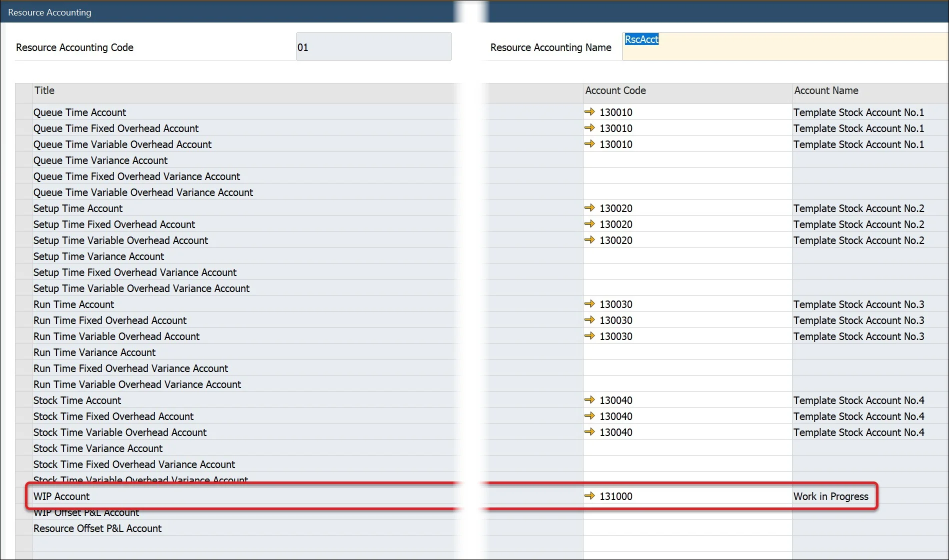
Task: Select the WIP Offset P&L Account row
Action: coord(85,512)
